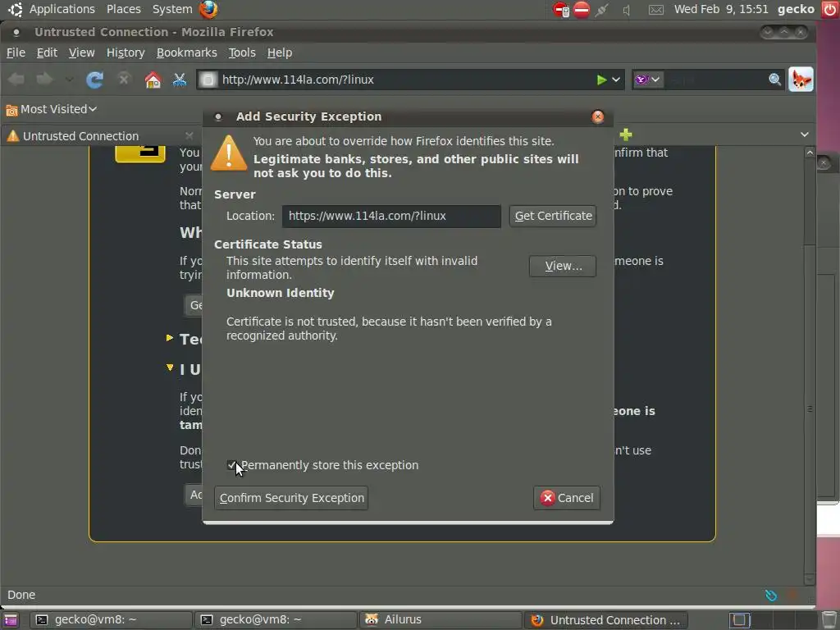The height and width of the screenshot is (630, 840).
Task: Click the blue tag icon in status bar
Action: click(771, 596)
